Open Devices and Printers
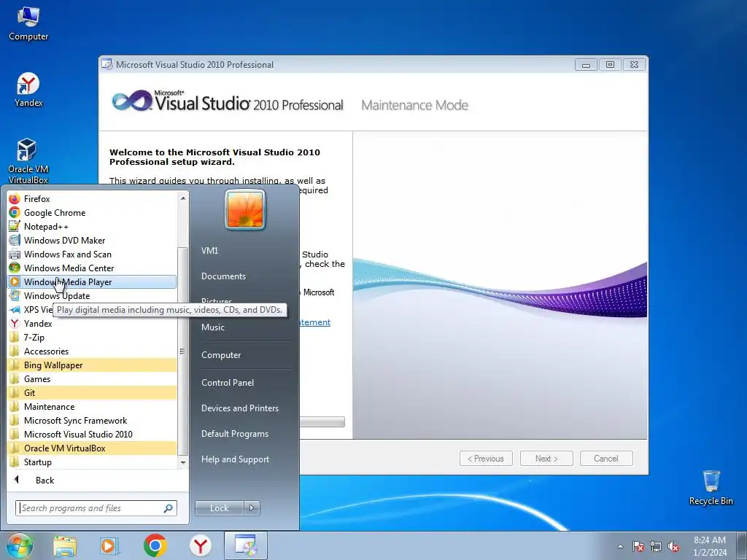The image size is (747, 560). [x=239, y=408]
